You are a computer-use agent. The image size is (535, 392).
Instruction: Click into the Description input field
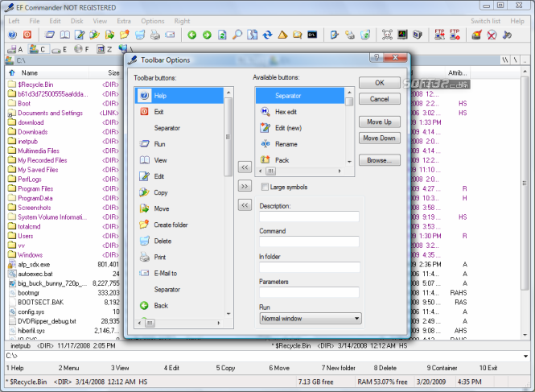point(309,217)
